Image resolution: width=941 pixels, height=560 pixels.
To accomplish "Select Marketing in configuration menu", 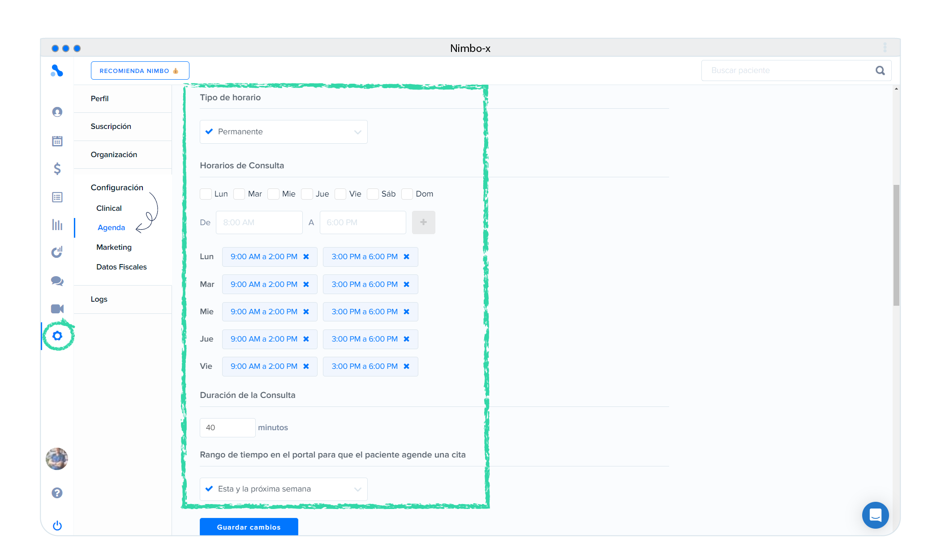I will click(x=114, y=247).
